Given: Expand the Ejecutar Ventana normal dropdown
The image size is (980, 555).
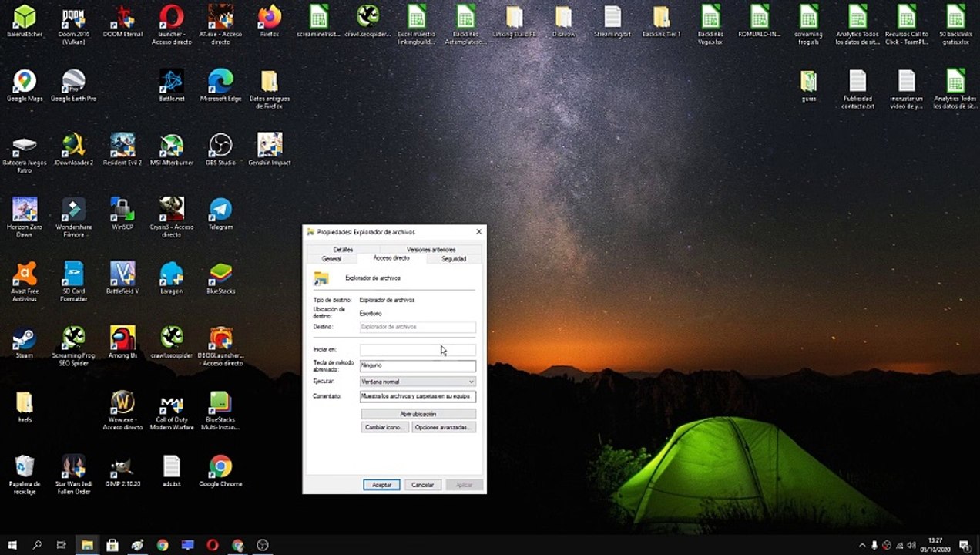Looking at the screenshot, I should coord(418,382).
